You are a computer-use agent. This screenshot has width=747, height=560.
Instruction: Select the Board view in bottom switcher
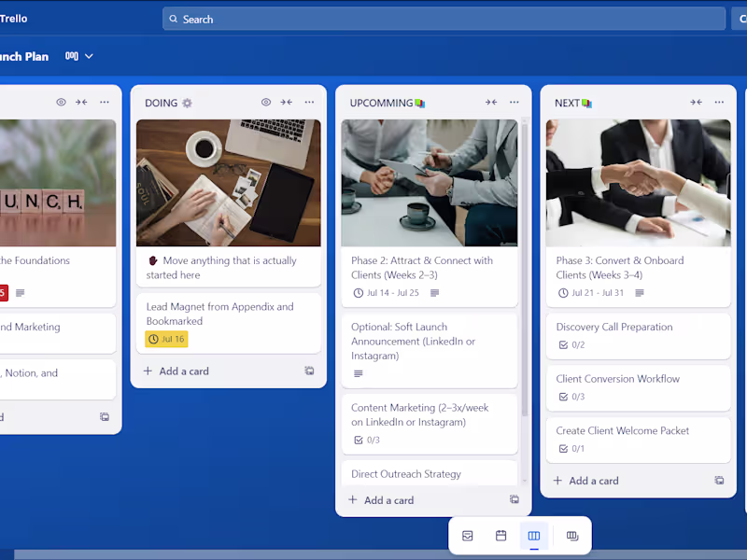[534, 536]
